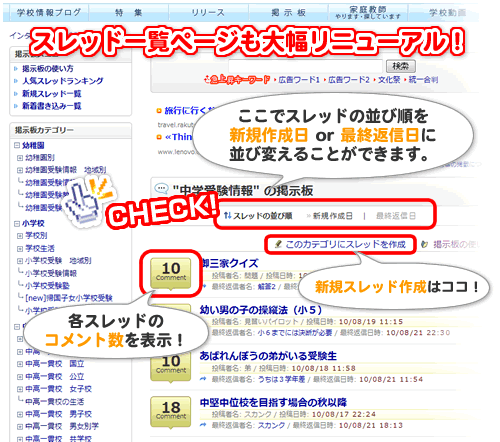Expand the 学校生活 tree node
The image size is (500, 442).
[x=20, y=248]
